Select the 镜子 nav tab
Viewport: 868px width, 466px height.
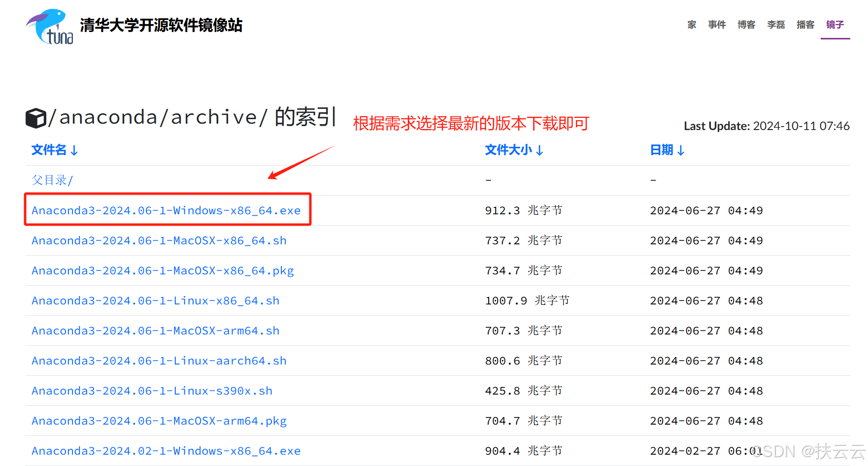tap(835, 25)
